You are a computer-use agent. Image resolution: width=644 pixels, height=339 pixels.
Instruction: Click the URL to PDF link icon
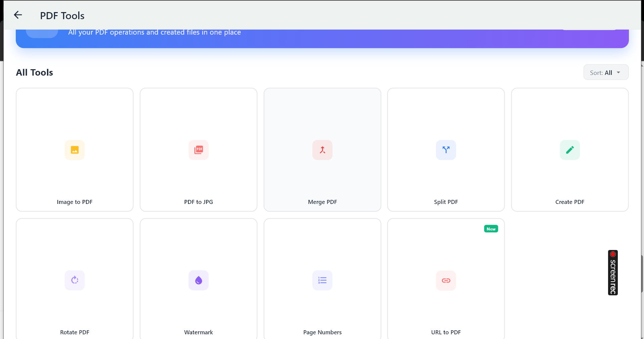click(x=446, y=280)
